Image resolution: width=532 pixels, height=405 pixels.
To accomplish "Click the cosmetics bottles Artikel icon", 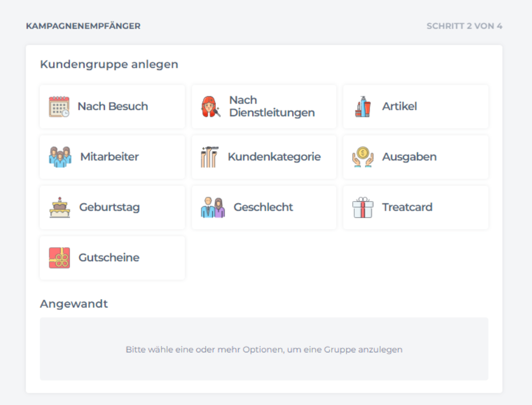I will click(363, 106).
